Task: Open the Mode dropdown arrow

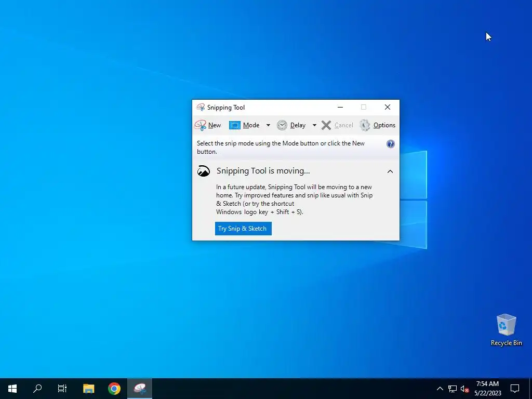Action: [268, 125]
